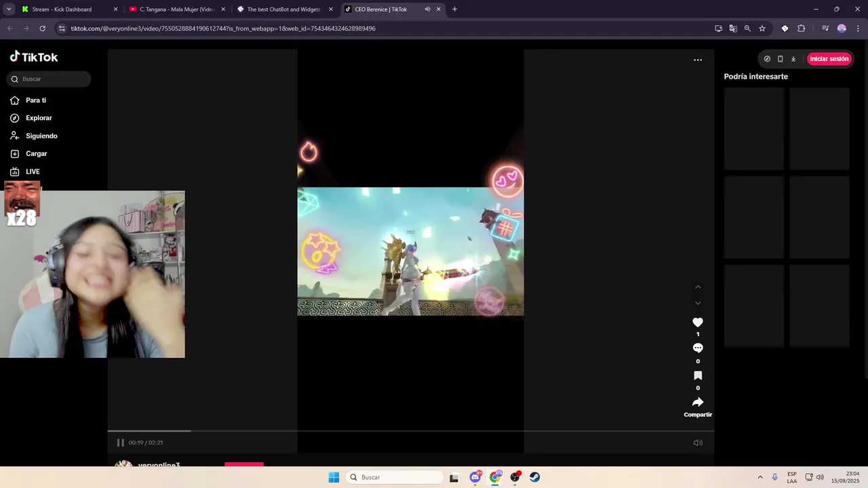
Task: Go to previous video with up chevron
Action: 698,287
